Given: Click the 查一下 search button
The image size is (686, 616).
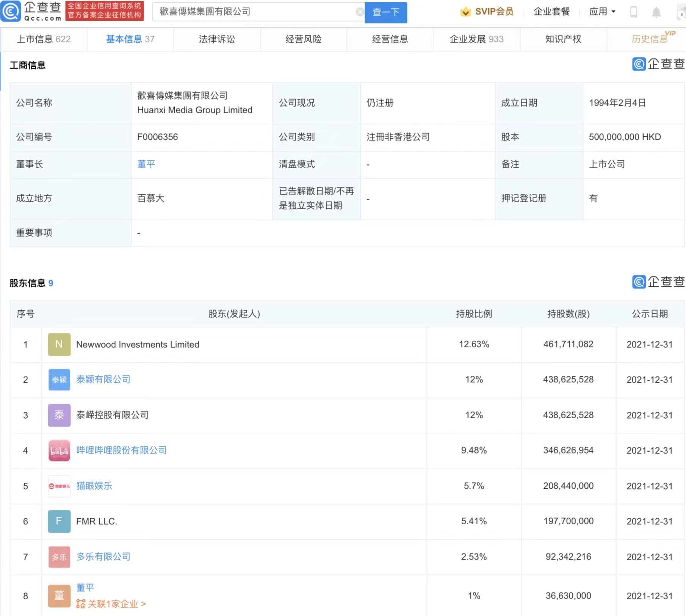Looking at the screenshot, I should 386,12.
